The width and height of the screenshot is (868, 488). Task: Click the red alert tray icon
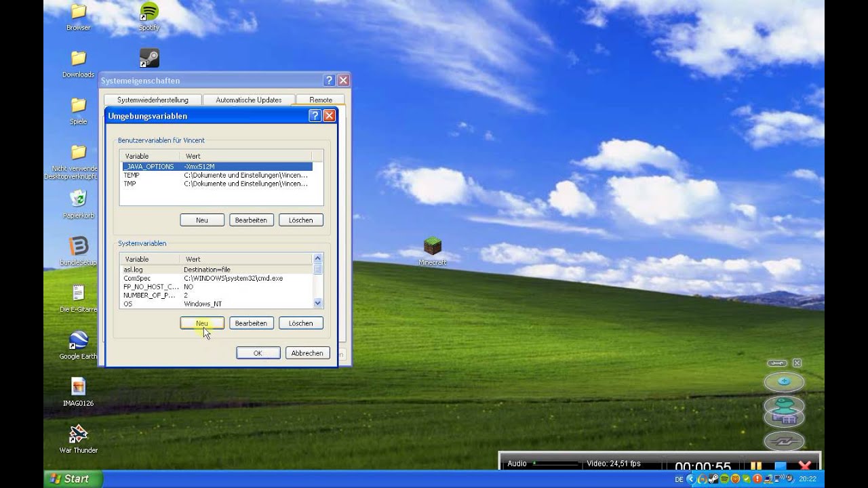pos(757,479)
